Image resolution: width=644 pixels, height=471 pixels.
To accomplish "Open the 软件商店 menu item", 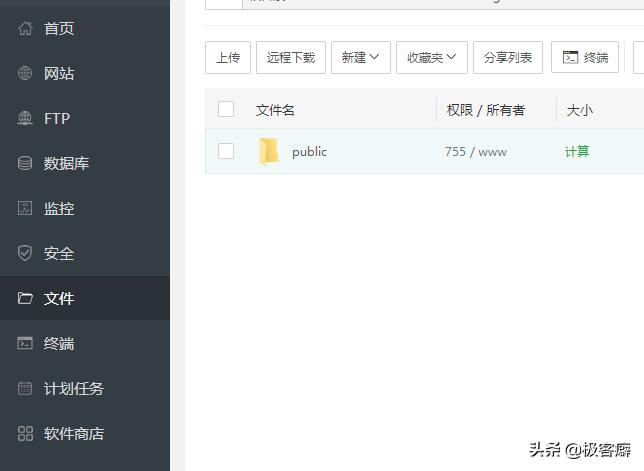I will pos(85,433).
